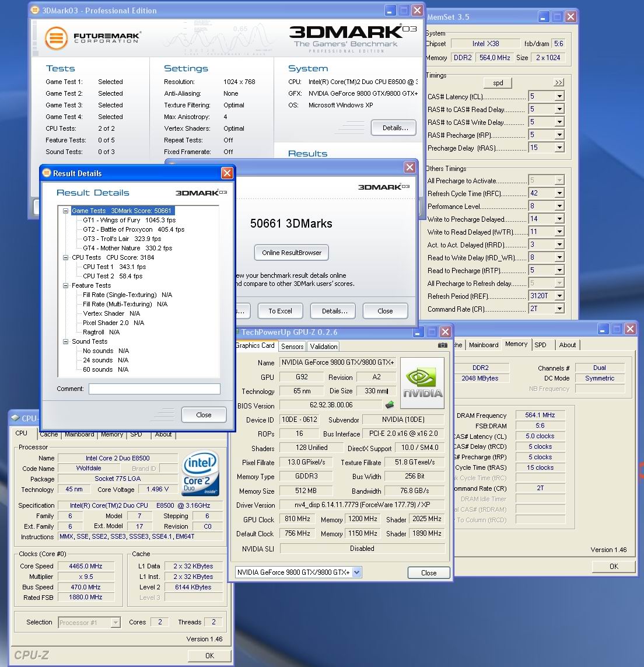Click the NVIDIA SLI Disabled field
The width and height of the screenshot is (644, 667).
point(362,549)
